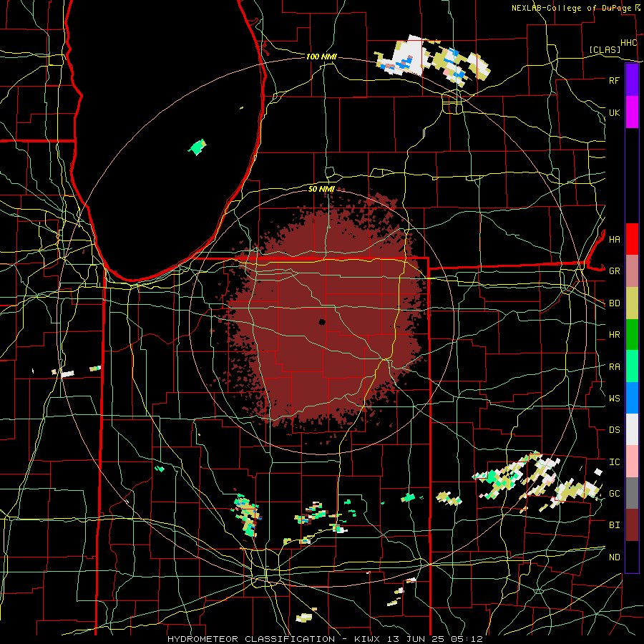The width and height of the screenshot is (644, 644).
Task: Click the 'HYDROMETEOR CLASSIFICATION' title text
Action: 251,639
